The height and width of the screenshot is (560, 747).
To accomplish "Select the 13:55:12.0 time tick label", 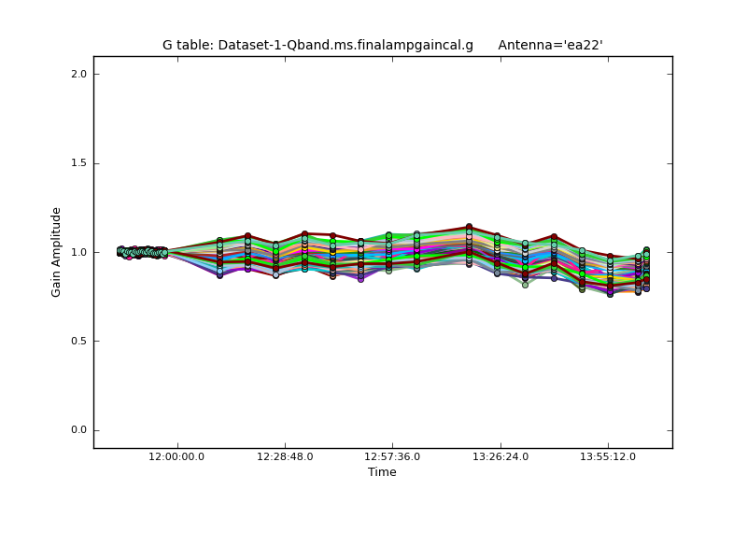I will click(608, 456).
